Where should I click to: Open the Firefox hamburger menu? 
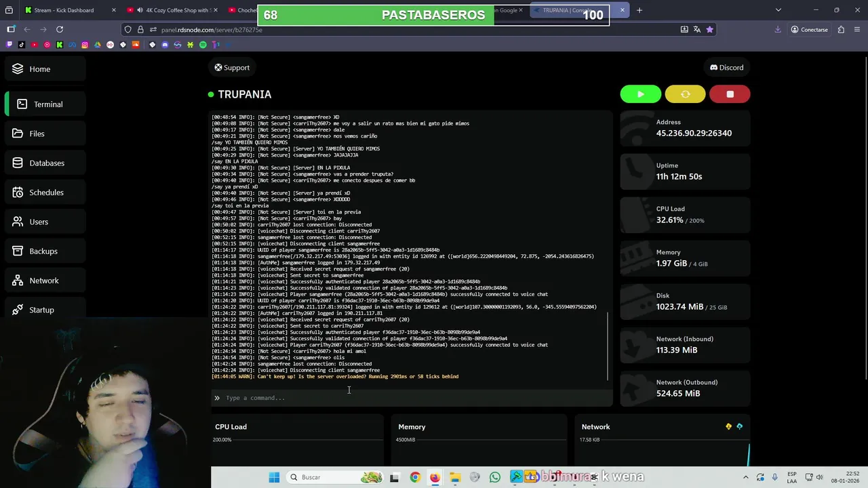(858, 29)
